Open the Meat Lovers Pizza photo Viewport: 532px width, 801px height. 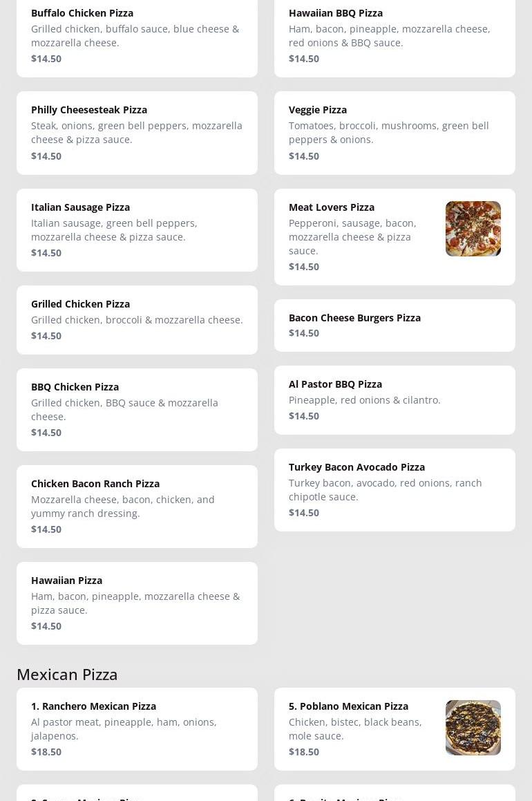click(x=473, y=229)
